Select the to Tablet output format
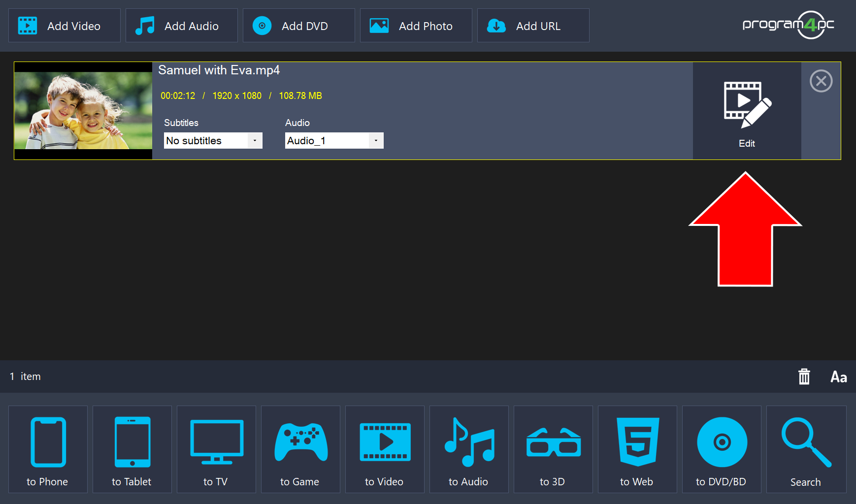 pos(132,449)
